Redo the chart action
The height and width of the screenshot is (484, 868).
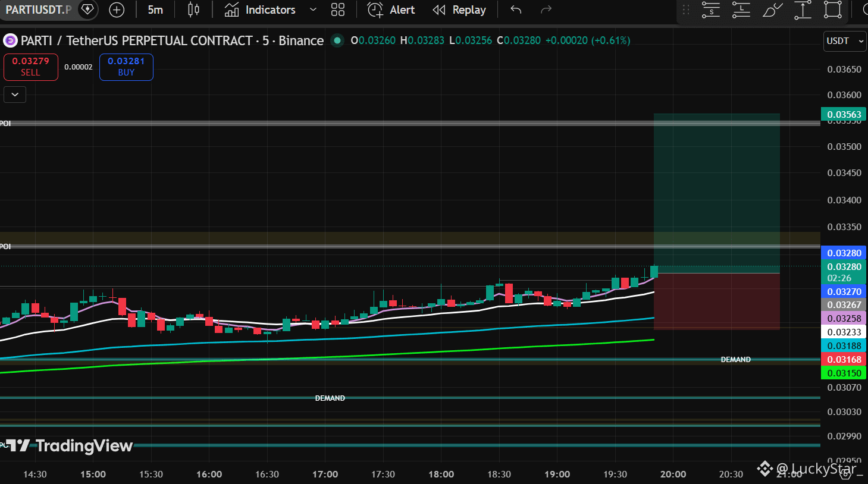click(x=546, y=10)
